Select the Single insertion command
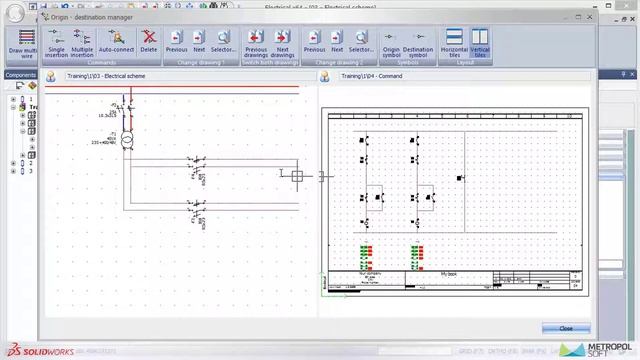This screenshot has height=360, width=640. pyautogui.click(x=56, y=43)
